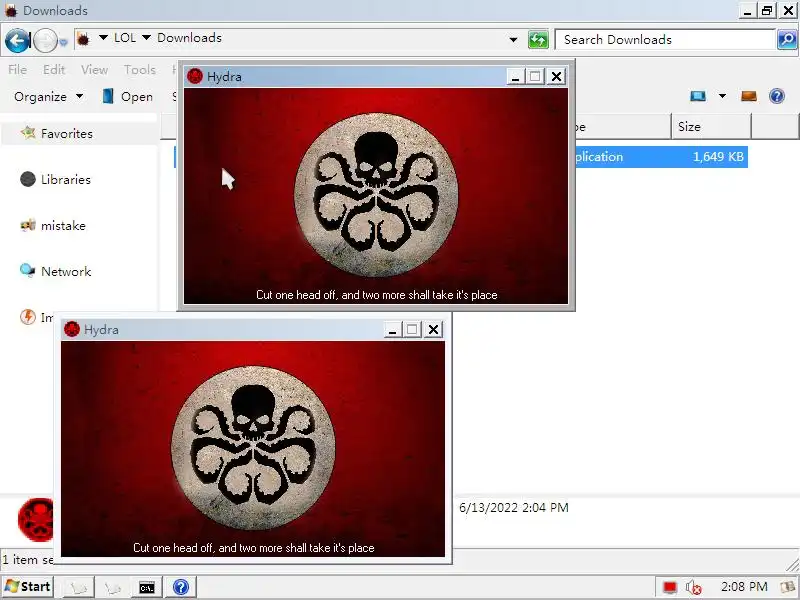Select LOL in the address path
800x600 pixels.
pos(125,38)
